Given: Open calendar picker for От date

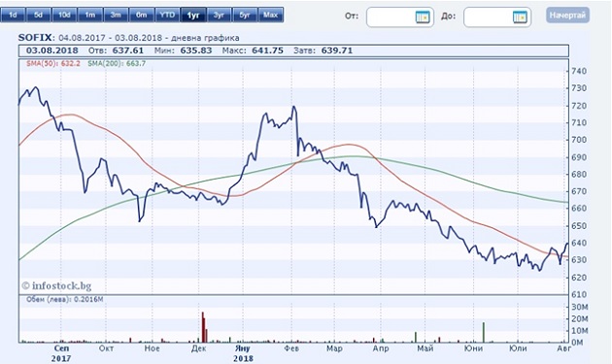Looking at the screenshot, I should (x=423, y=17).
